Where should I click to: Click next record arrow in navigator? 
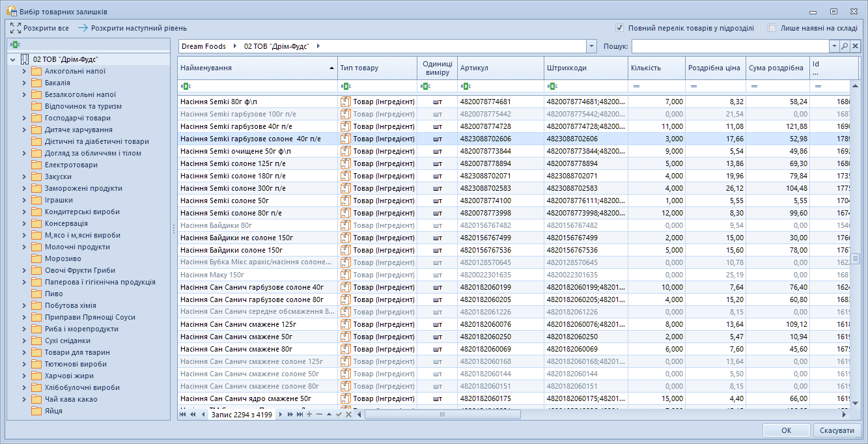coord(281,414)
